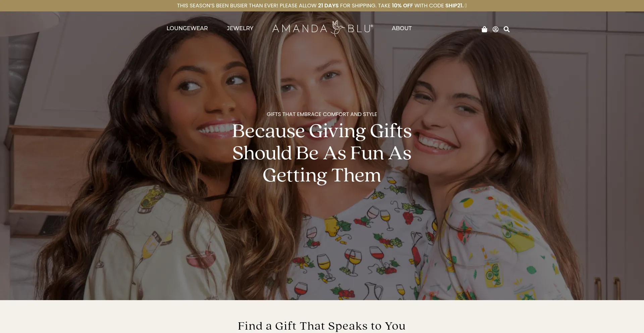Click the small glyph ending the announcement banner
The height and width of the screenshot is (333, 644).
click(x=466, y=6)
